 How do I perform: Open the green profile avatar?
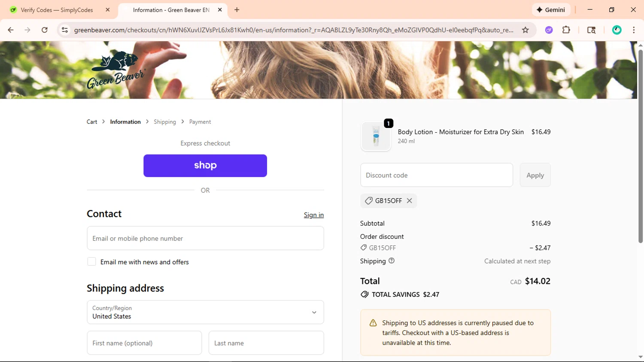coord(617,30)
